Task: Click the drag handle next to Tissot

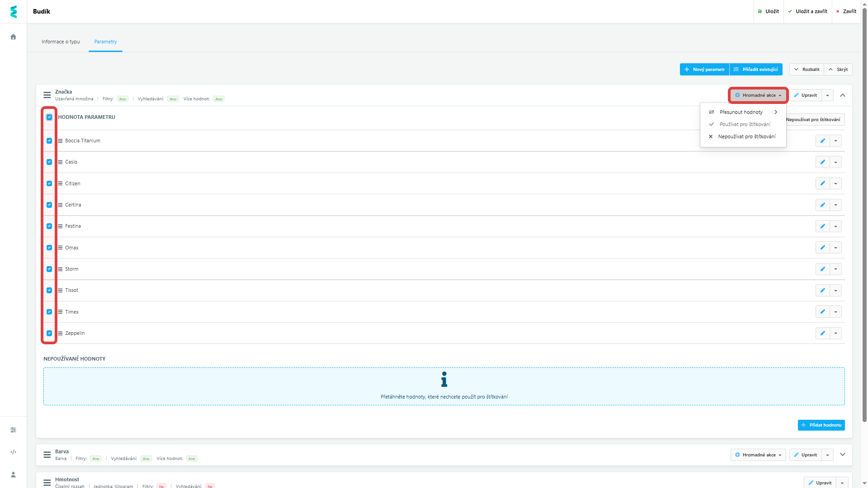Action: (x=60, y=291)
